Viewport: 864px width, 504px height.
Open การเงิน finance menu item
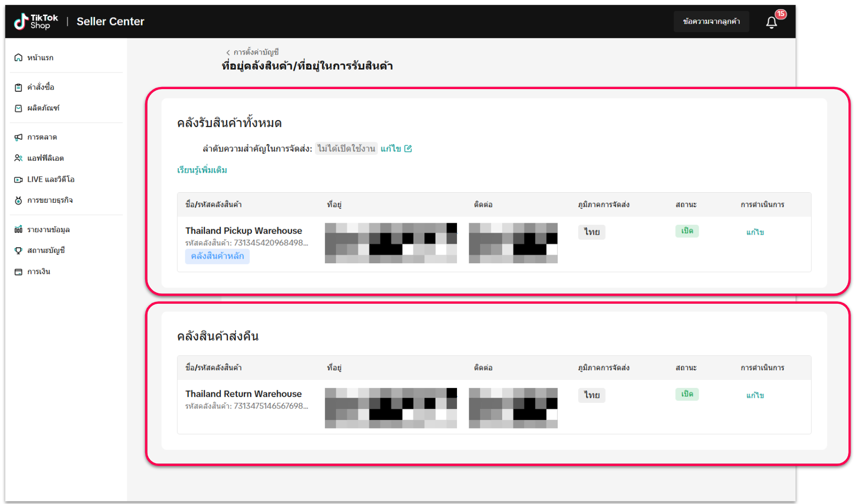tap(39, 272)
